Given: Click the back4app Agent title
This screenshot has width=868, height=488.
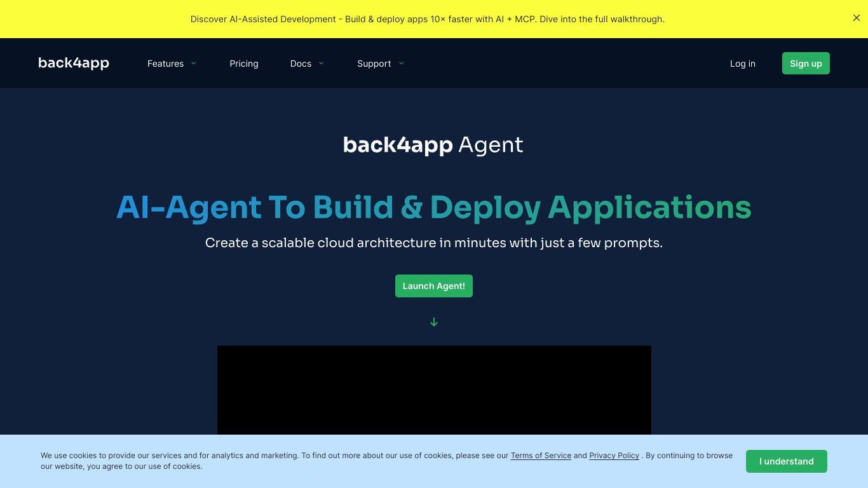Looking at the screenshot, I should 433,145.
